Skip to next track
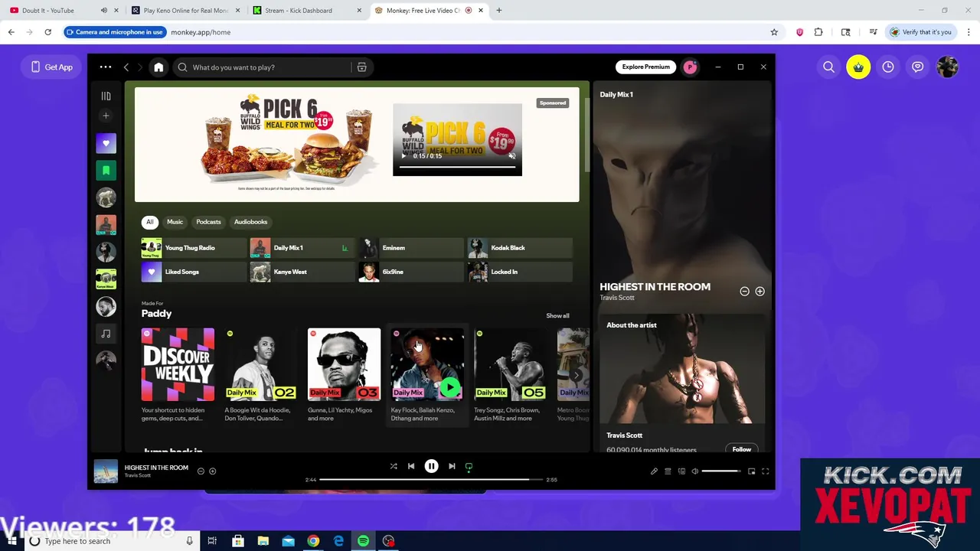 point(452,466)
